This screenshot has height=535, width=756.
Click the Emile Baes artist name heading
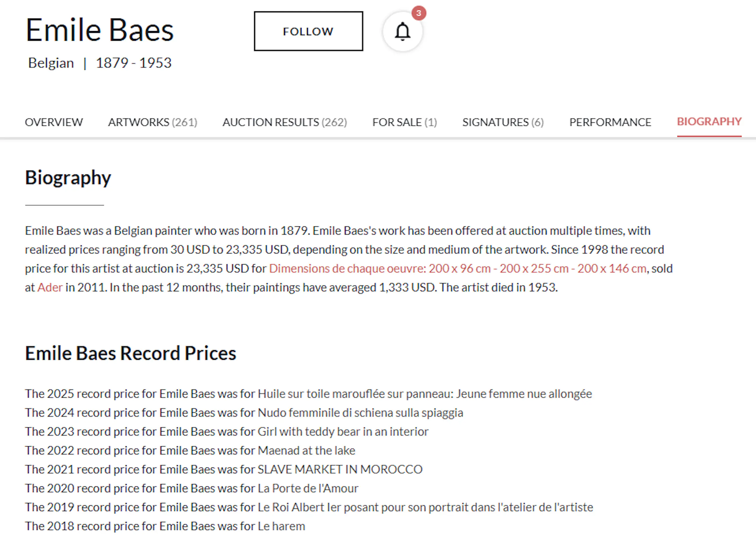pos(99,30)
